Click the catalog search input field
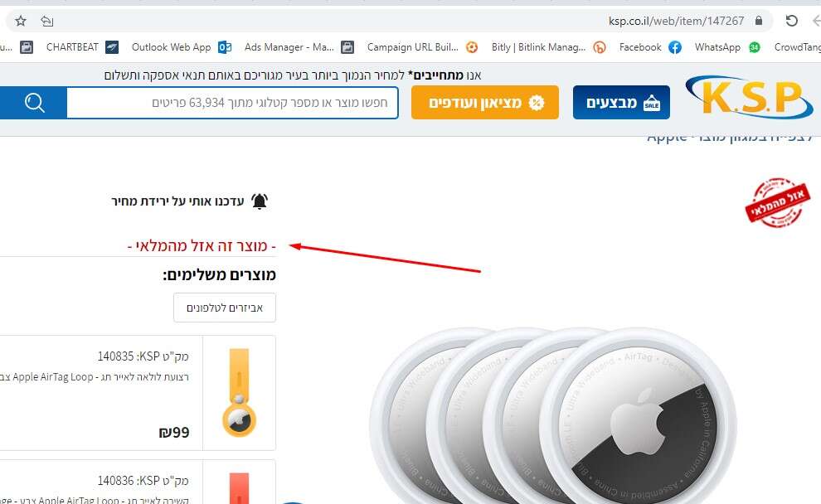The height and width of the screenshot is (504, 821). point(232,103)
